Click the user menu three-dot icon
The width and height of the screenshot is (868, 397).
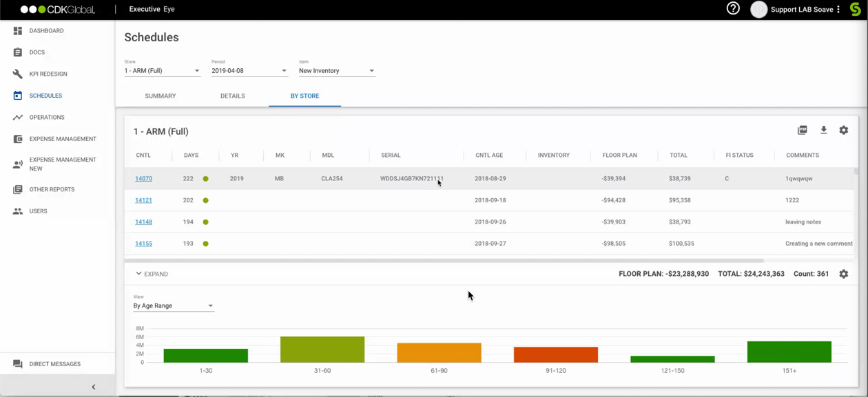point(838,10)
